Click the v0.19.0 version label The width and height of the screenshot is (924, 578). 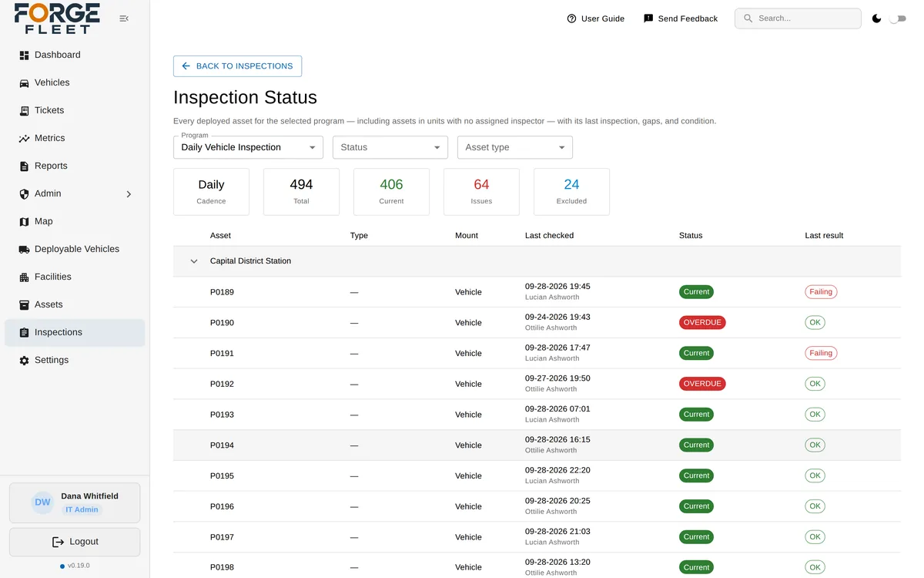[79, 566]
